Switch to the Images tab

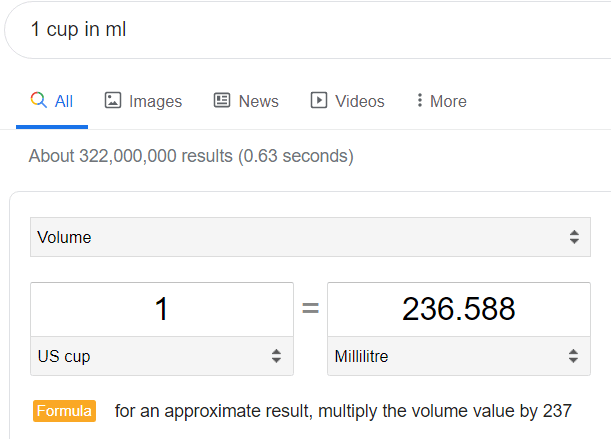click(x=143, y=101)
